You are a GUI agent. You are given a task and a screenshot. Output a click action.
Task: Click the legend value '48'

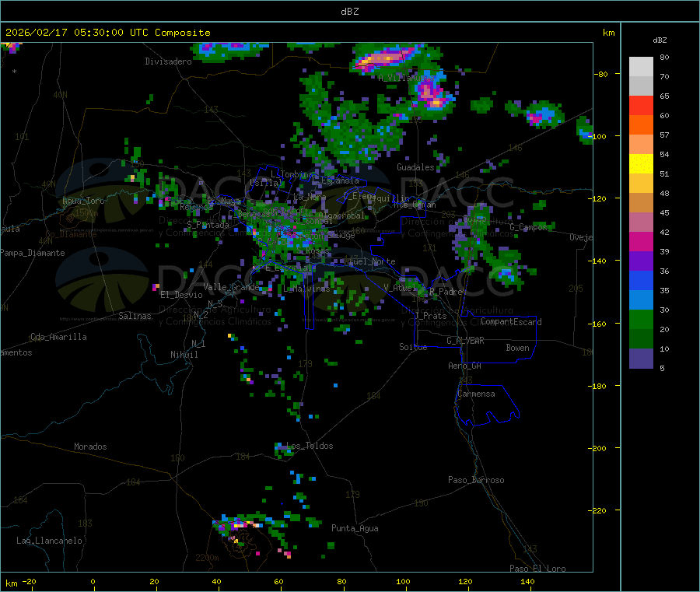pyautogui.click(x=664, y=194)
